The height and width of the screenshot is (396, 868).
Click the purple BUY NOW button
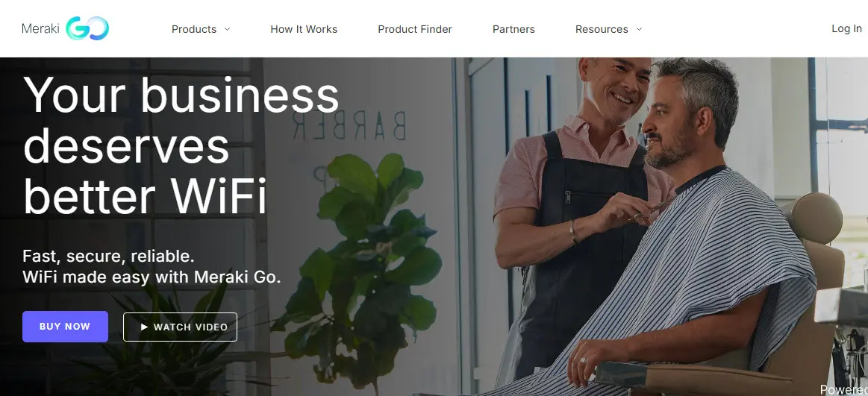(x=66, y=327)
